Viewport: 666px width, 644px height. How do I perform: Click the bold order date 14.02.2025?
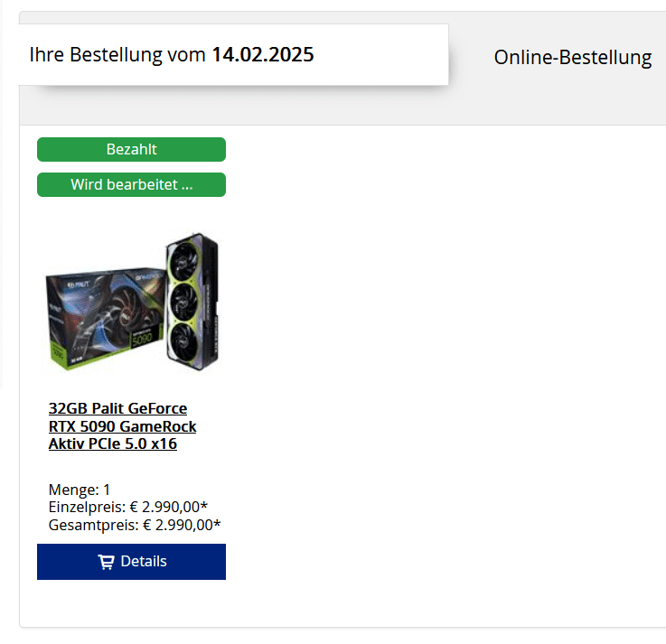point(263,55)
